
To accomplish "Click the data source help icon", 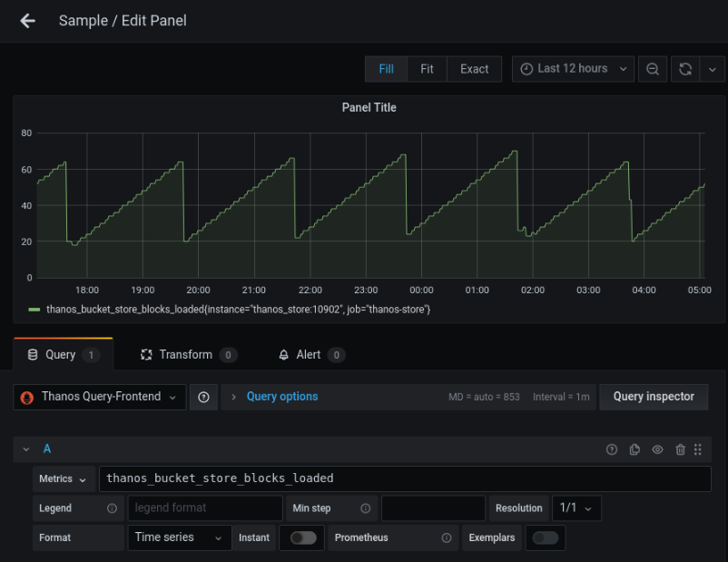I will 203,397.
